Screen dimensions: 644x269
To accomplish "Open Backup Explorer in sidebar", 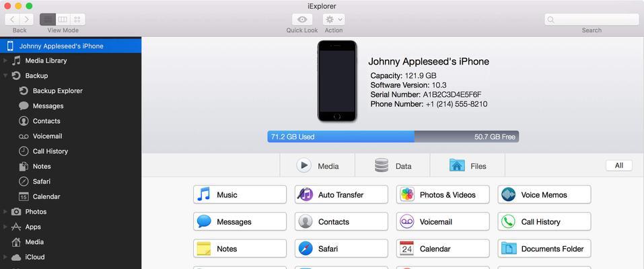I will [x=51, y=91].
